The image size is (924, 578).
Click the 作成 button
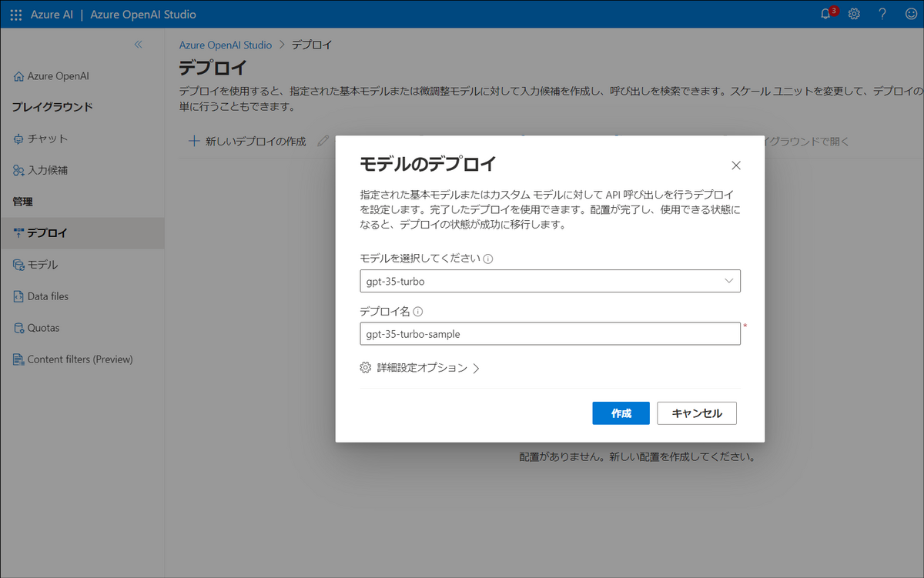(x=621, y=413)
